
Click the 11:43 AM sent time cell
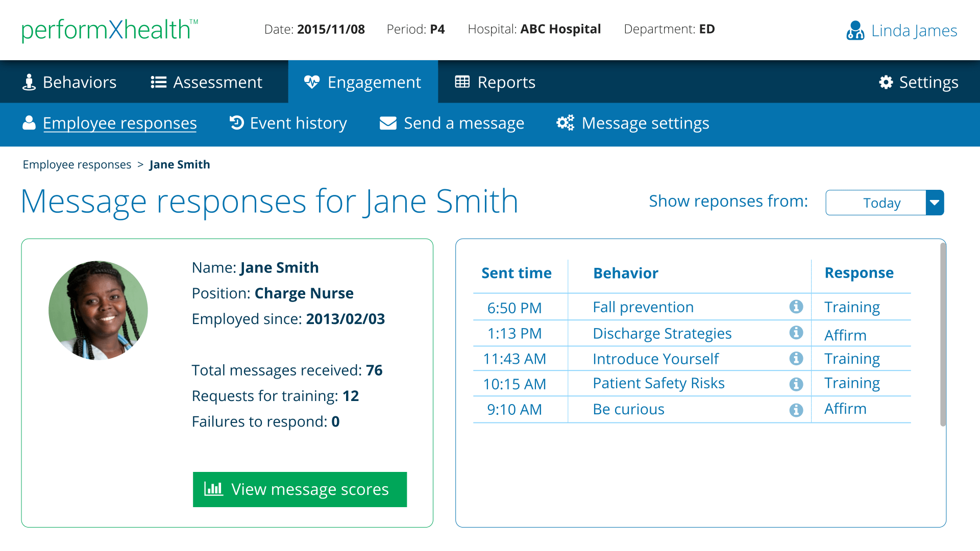coord(514,359)
